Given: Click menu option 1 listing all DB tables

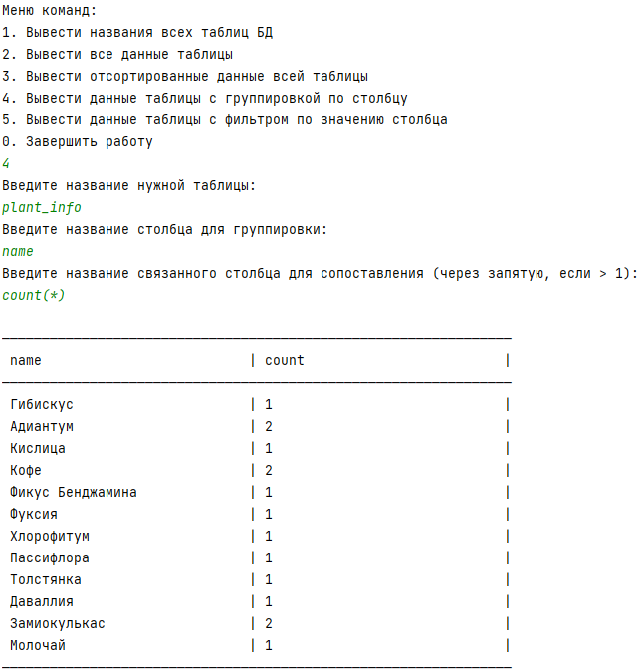Looking at the screenshot, I should coord(137,33).
